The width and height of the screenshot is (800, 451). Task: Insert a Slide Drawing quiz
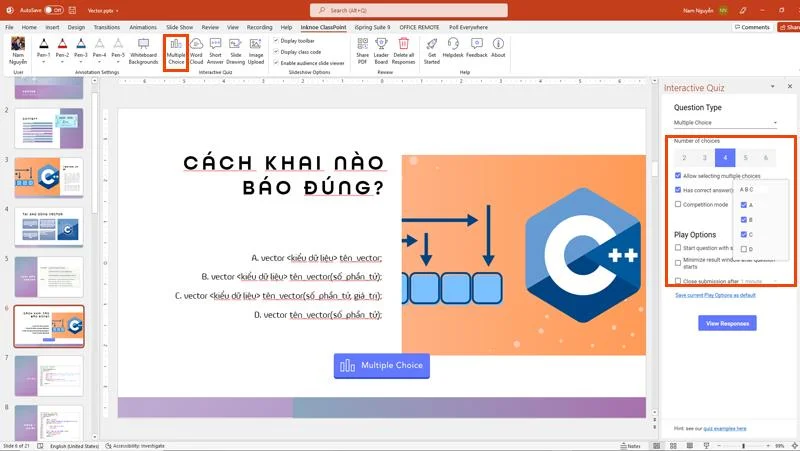tap(235, 51)
